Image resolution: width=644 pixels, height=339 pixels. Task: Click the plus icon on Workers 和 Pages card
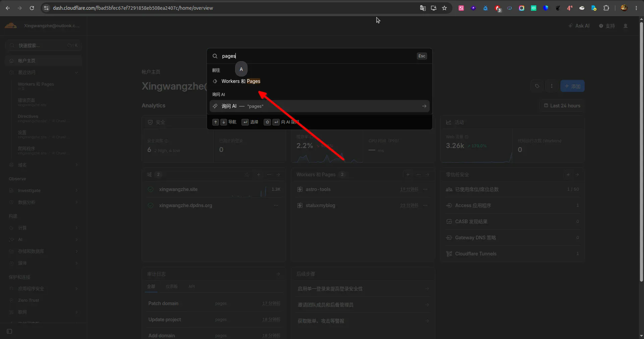coord(408,175)
